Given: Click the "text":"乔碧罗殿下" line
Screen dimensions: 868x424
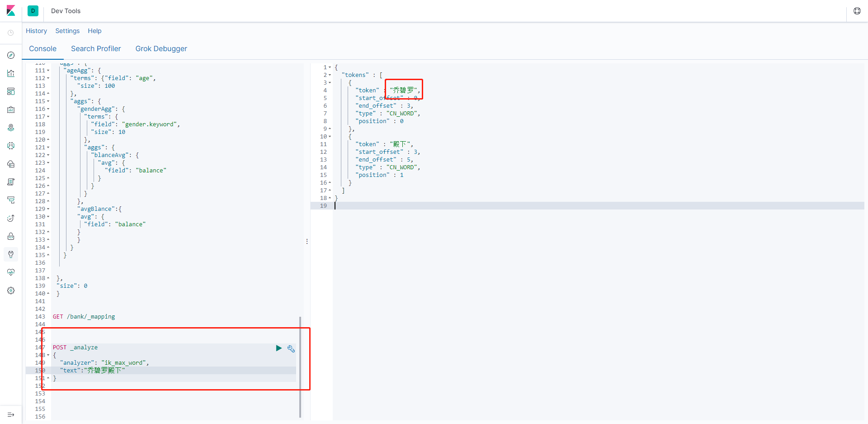Looking at the screenshot, I should (92, 371).
